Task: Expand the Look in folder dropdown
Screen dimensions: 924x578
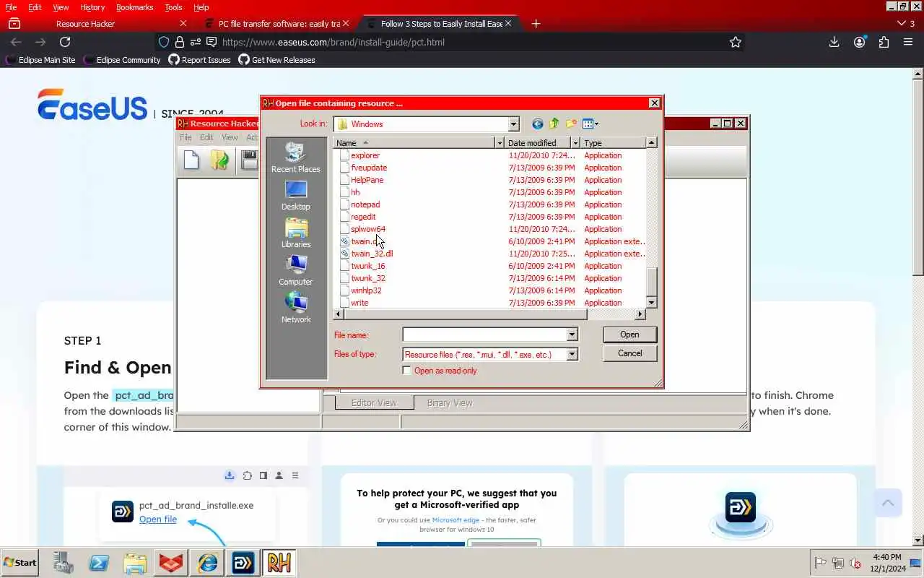Action: [513, 124]
